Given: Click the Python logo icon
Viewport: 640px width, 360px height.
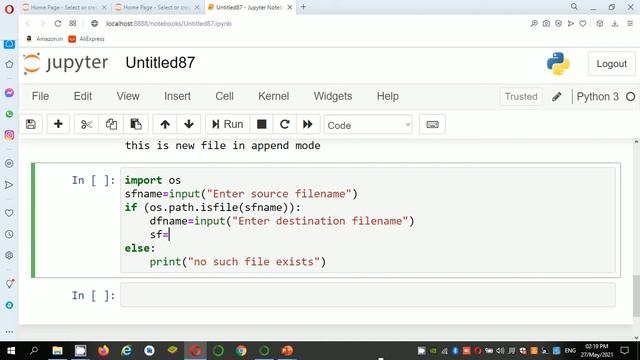Looking at the screenshot, I should click(558, 64).
